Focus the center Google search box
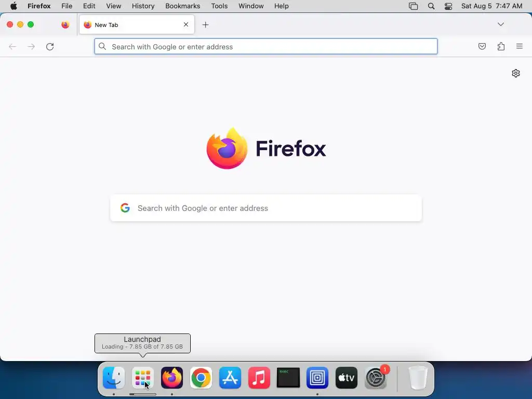532x399 pixels. [x=266, y=208]
